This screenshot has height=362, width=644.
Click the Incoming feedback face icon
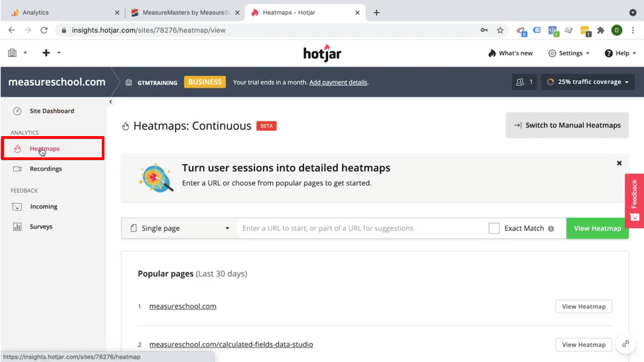click(17, 207)
